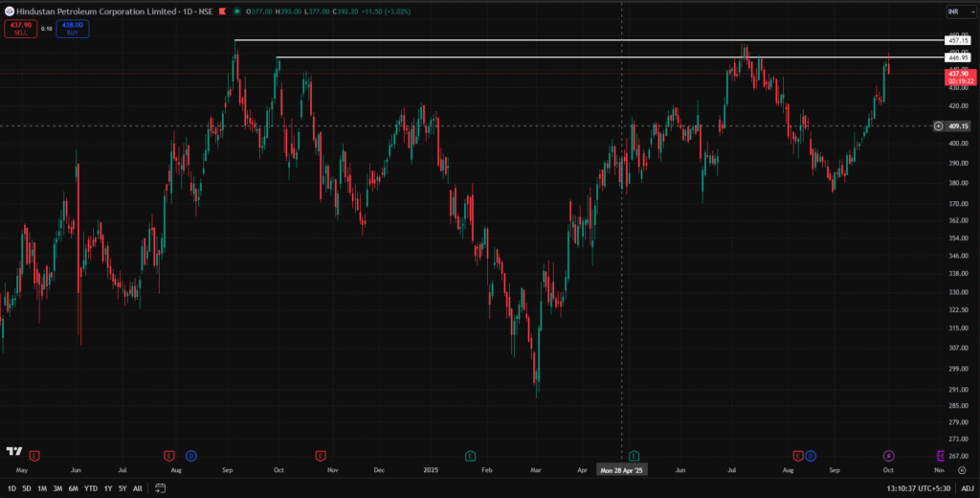Click the TradingView logo icon
Viewport: 980px width, 498px height.
click(13, 452)
